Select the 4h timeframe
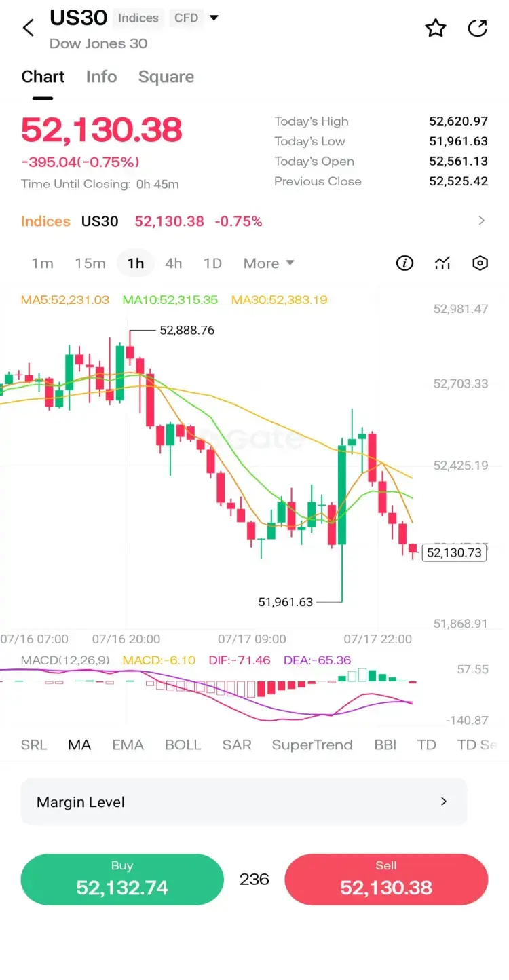 point(174,263)
